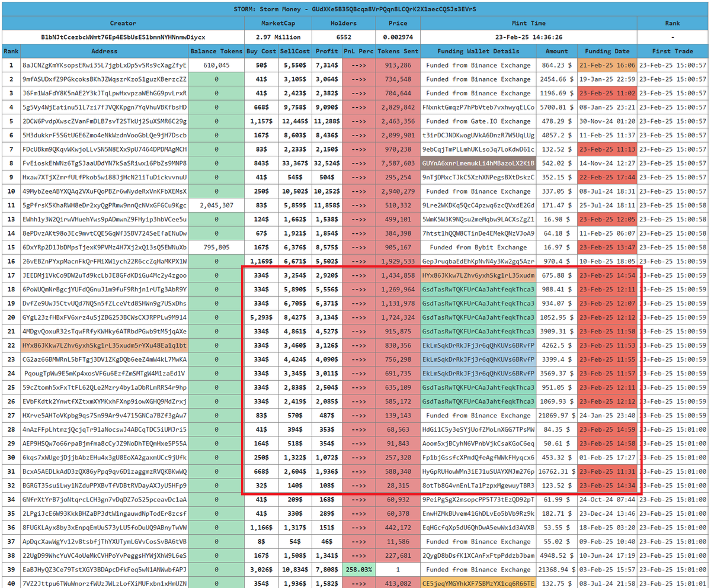Click amount 5700.81 $
The image size is (711, 588).
557,107
